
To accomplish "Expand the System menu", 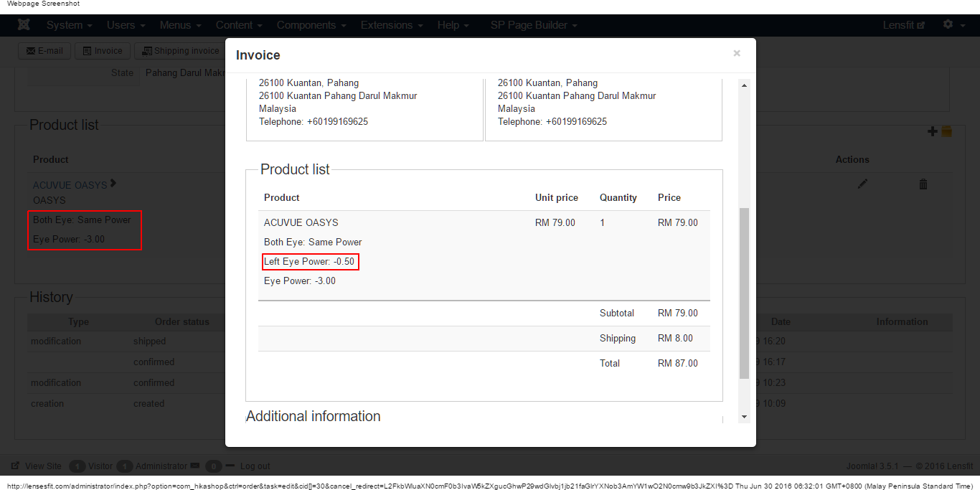I will tap(69, 25).
